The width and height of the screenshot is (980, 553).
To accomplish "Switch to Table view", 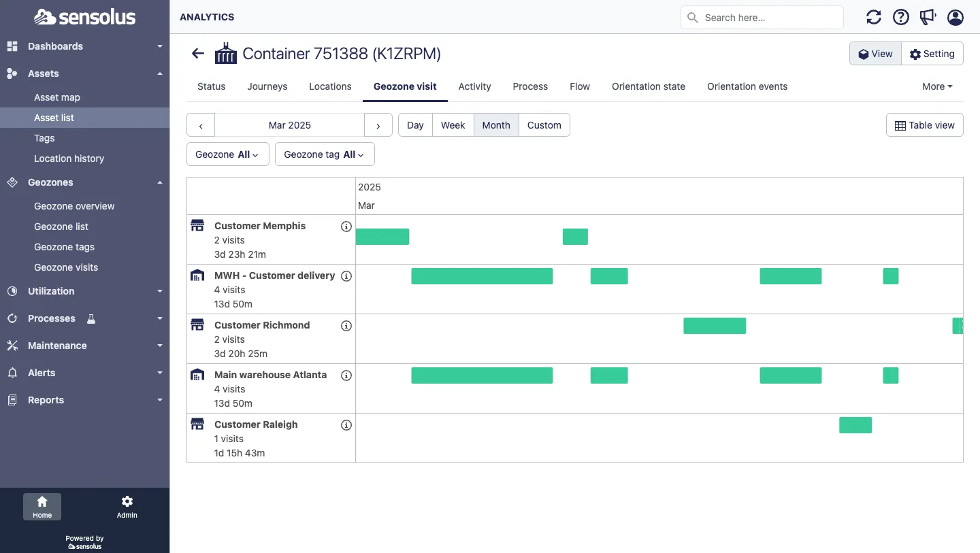I will click(x=924, y=125).
